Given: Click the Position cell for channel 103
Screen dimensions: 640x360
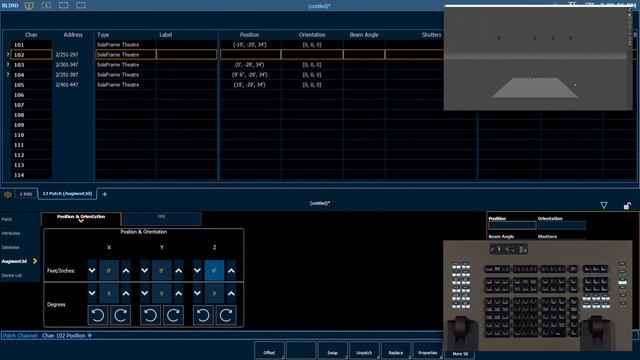Looking at the screenshot, I should click(x=250, y=65).
